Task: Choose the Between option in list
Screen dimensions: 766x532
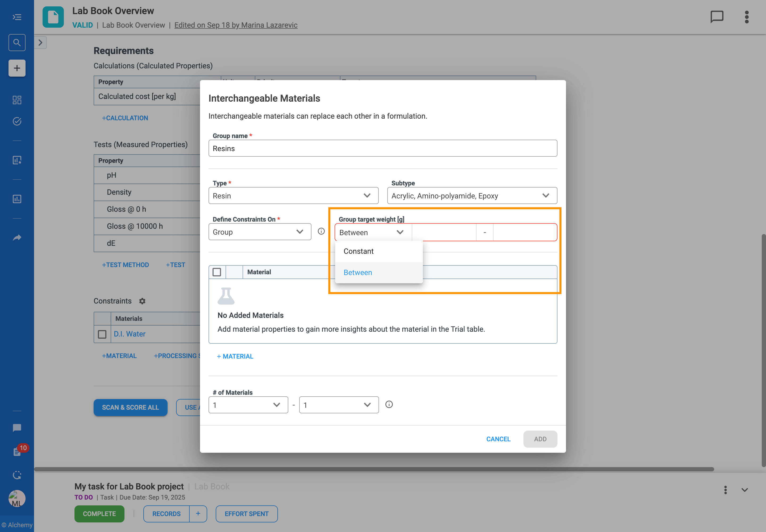Action: [x=358, y=272]
